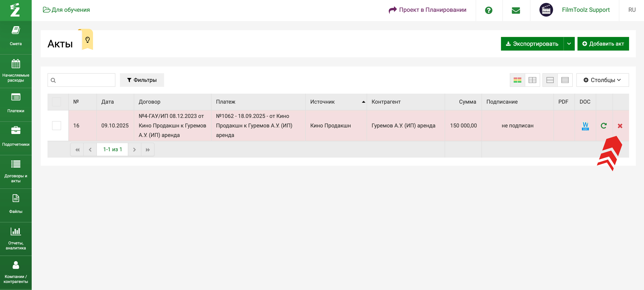The image size is (644, 290).
Task: Expand the export options dropdown arrow
Action: [569, 44]
